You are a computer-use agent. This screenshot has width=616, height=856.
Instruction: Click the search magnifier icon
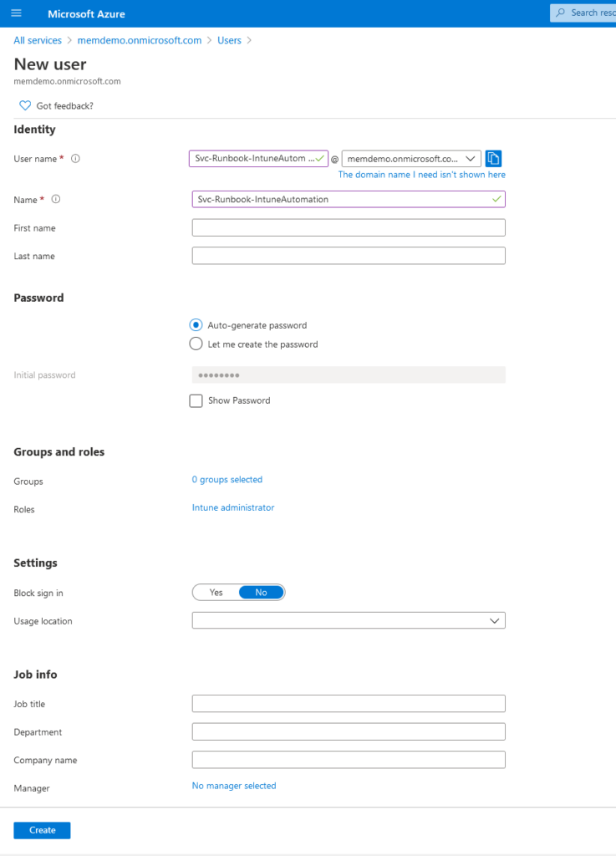coord(560,13)
